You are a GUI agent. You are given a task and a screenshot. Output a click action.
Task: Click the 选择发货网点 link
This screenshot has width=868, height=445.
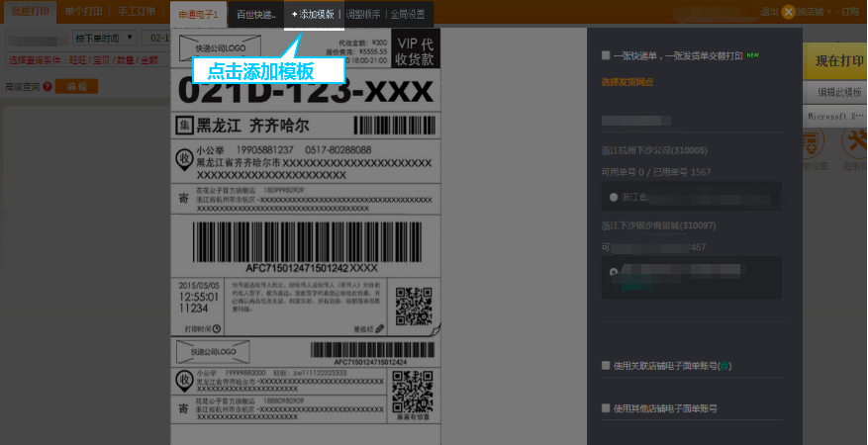pyautogui.click(x=627, y=82)
